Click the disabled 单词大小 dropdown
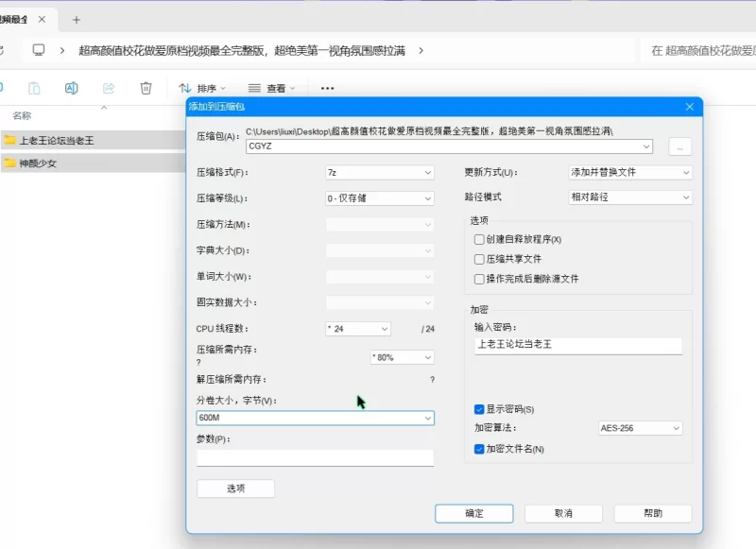The width and height of the screenshot is (756, 549). [380, 277]
